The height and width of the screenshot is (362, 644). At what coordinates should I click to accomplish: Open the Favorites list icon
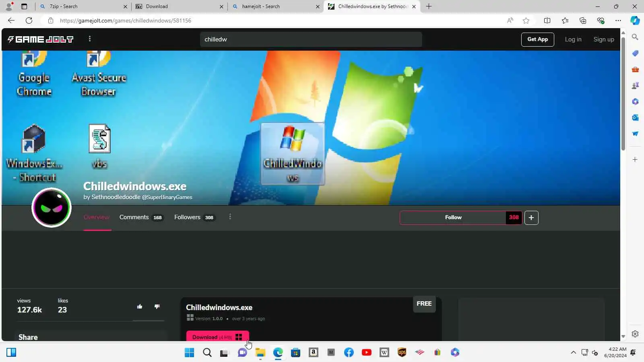(565, 21)
